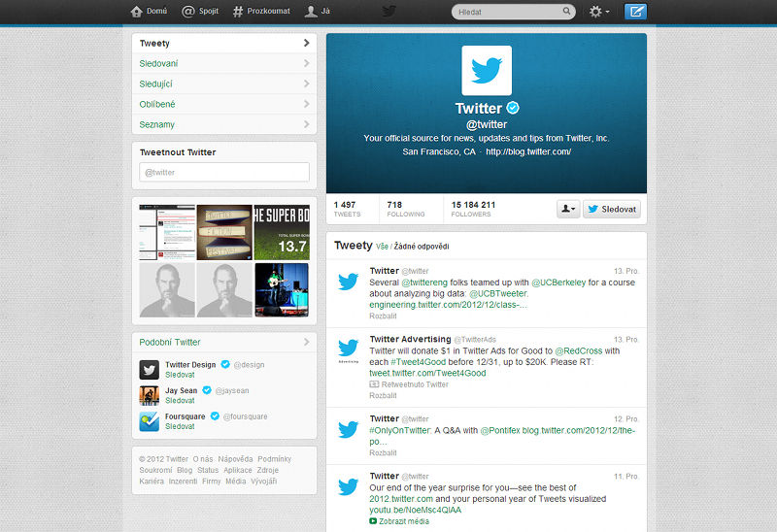Click chevron next to Podobní Twitter
The width and height of the screenshot is (777, 532).
click(x=306, y=342)
